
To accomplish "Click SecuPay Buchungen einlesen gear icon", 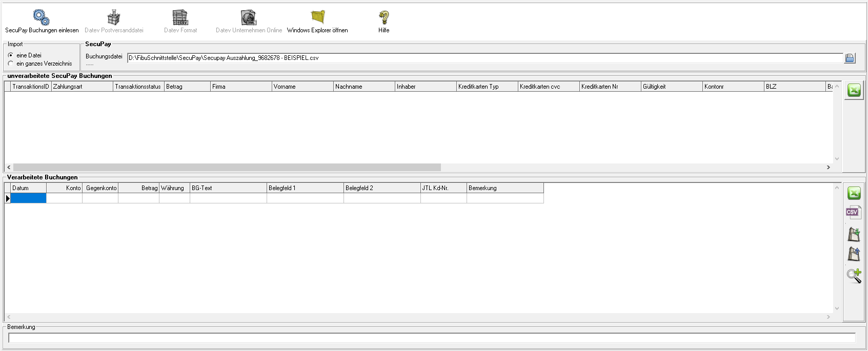I will (42, 17).
